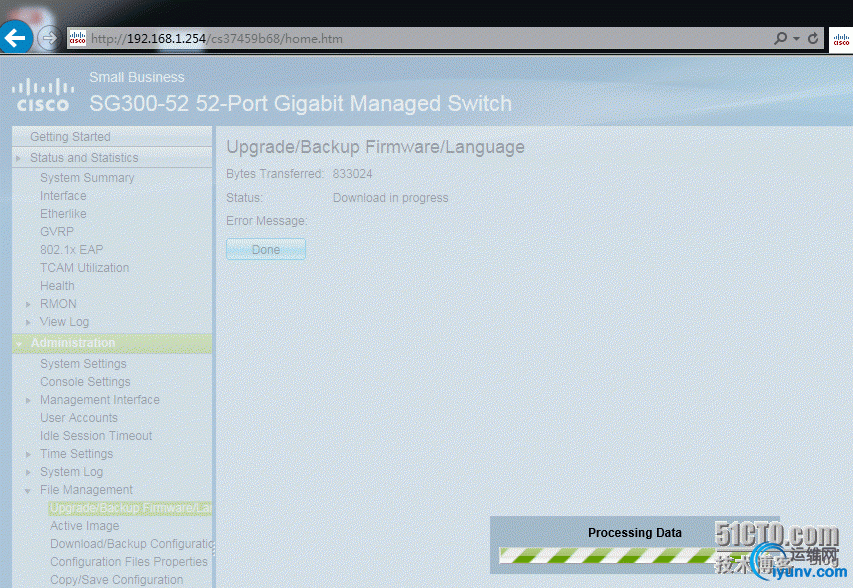Click the Done button
This screenshot has width=853, height=588.
pos(266,250)
